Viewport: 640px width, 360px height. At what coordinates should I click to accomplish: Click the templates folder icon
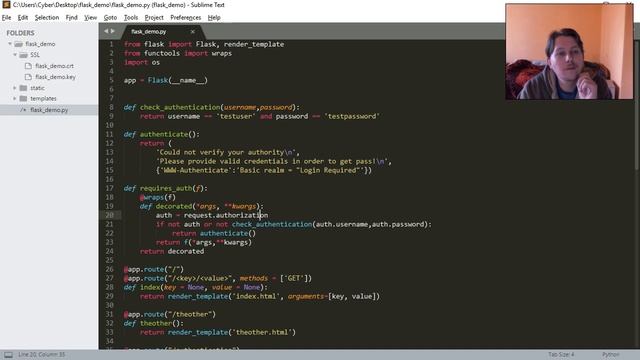(x=23, y=98)
